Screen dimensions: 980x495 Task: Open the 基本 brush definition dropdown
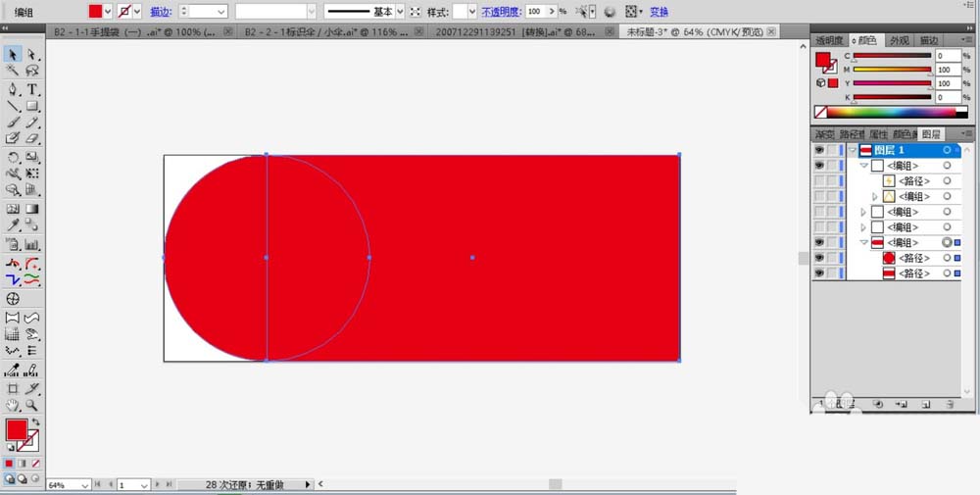tap(400, 11)
